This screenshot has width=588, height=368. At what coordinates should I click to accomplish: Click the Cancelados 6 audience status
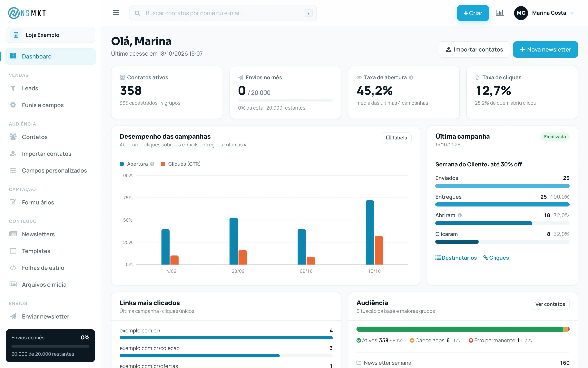[x=435, y=340]
